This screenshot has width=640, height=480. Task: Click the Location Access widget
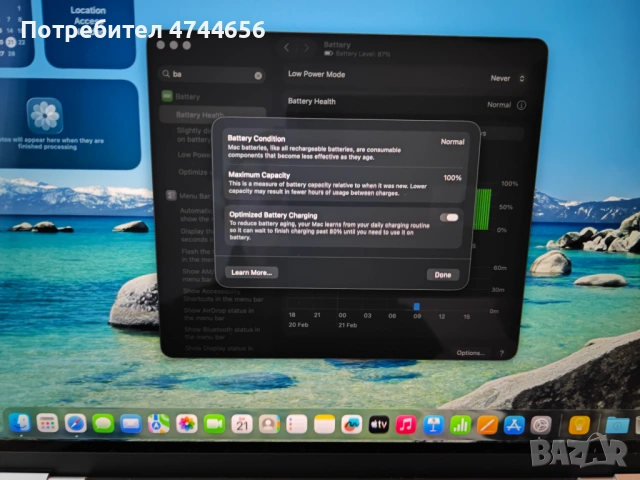(89, 33)
